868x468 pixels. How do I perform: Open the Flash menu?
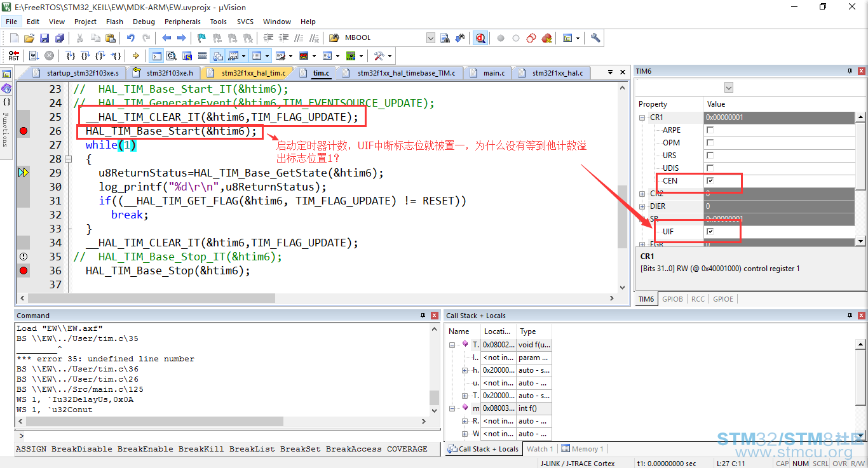click(x=115, y=22)
